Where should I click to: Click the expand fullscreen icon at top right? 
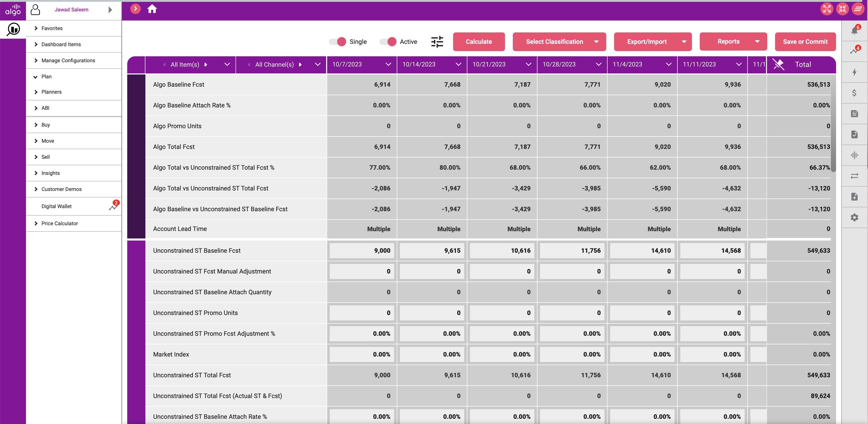[x=826, y=9]
